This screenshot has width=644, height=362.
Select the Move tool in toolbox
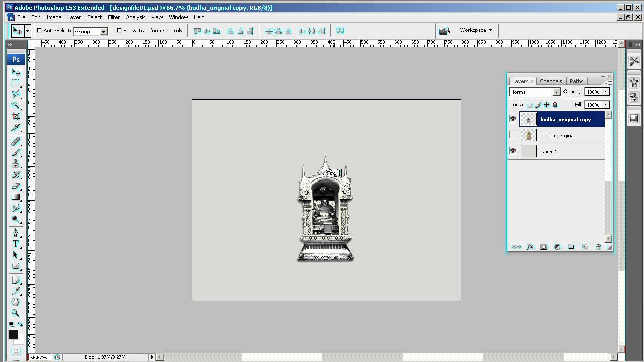coord(16,72)
